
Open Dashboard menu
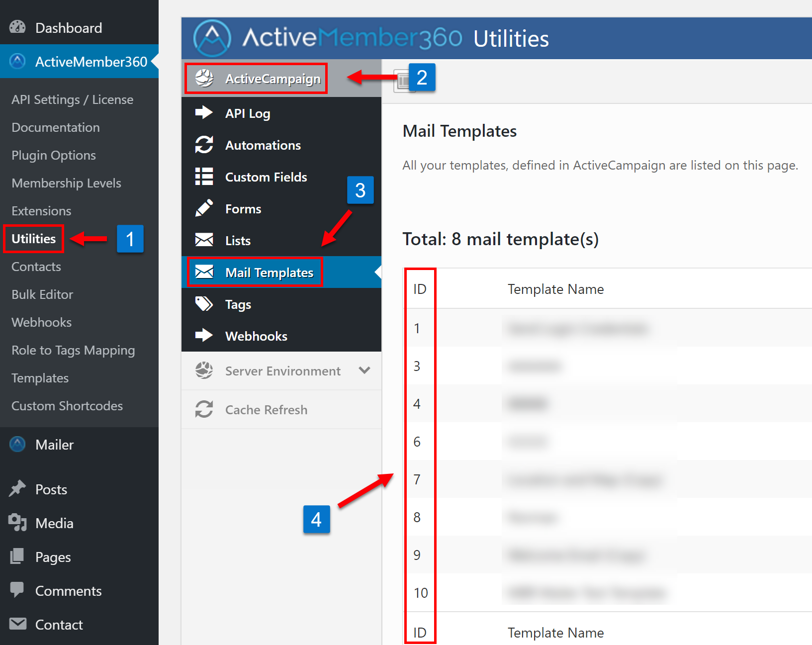tap(79, 28)
